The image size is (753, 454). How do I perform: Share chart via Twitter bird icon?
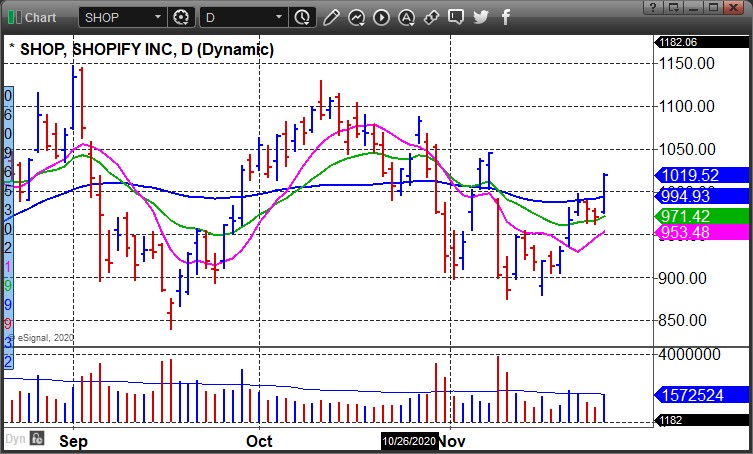tap(481, 18)
